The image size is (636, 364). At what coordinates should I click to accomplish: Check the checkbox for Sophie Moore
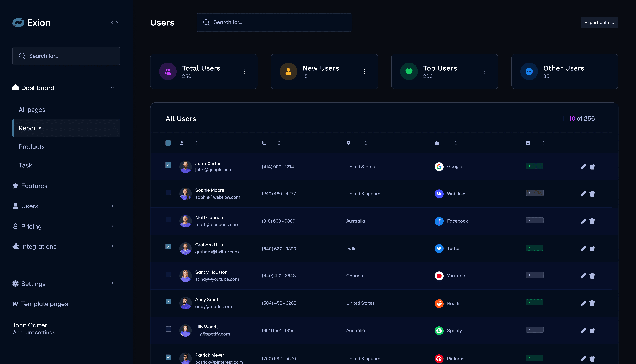click(168, 192)
